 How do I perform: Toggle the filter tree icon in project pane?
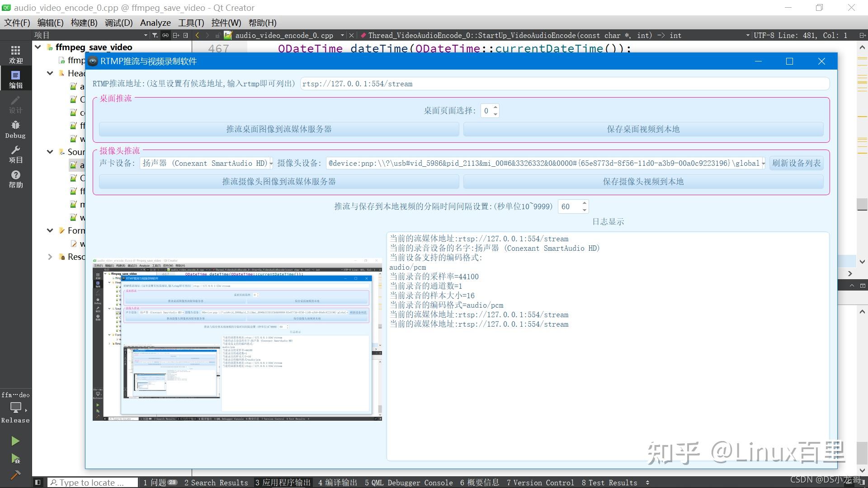click(155, 35)
